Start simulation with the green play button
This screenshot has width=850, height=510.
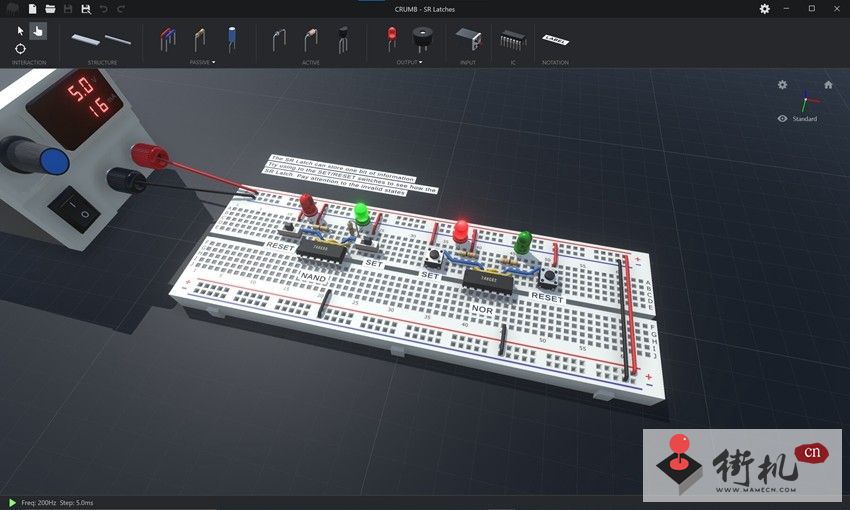(12, 502)
